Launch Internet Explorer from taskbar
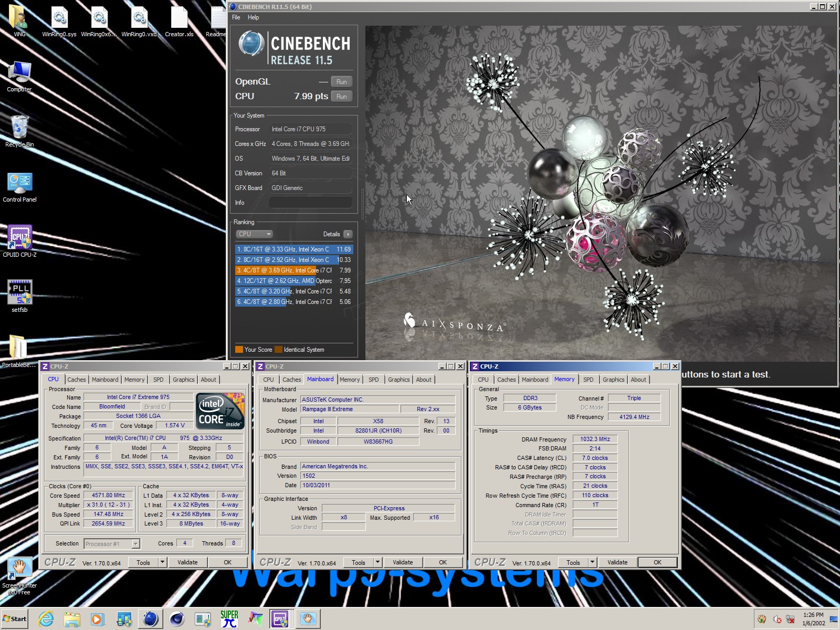 [x=46, y=619]
